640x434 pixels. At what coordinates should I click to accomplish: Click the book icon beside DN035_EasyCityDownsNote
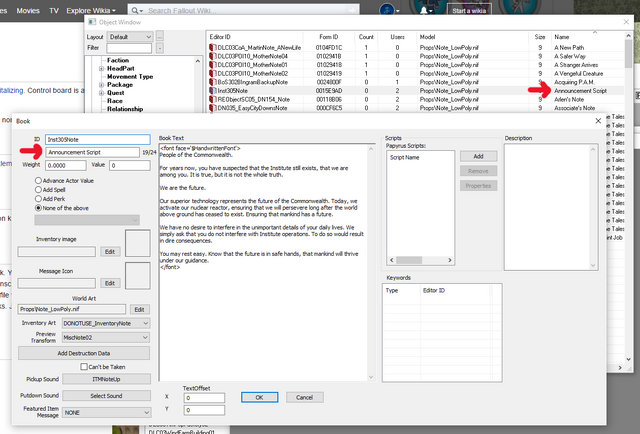212,108
